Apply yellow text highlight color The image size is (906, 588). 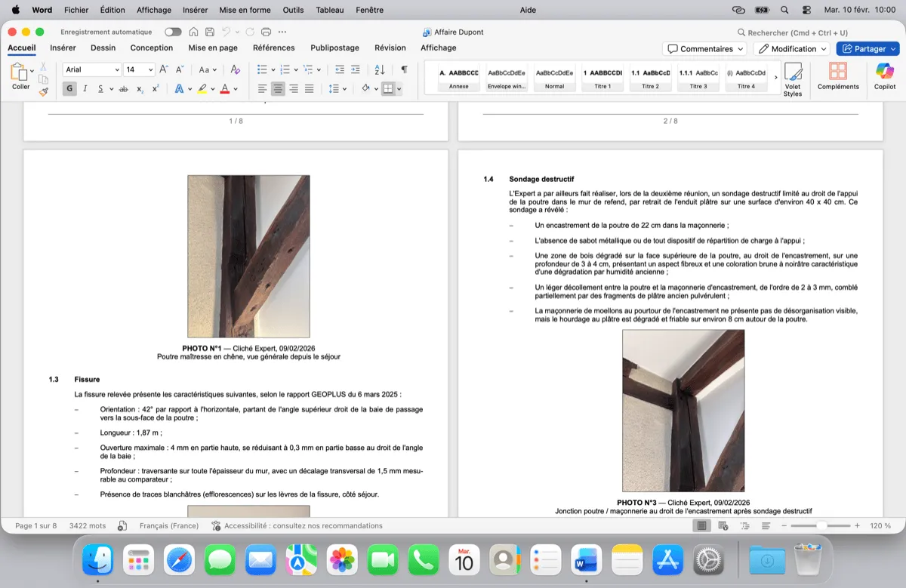202,88
